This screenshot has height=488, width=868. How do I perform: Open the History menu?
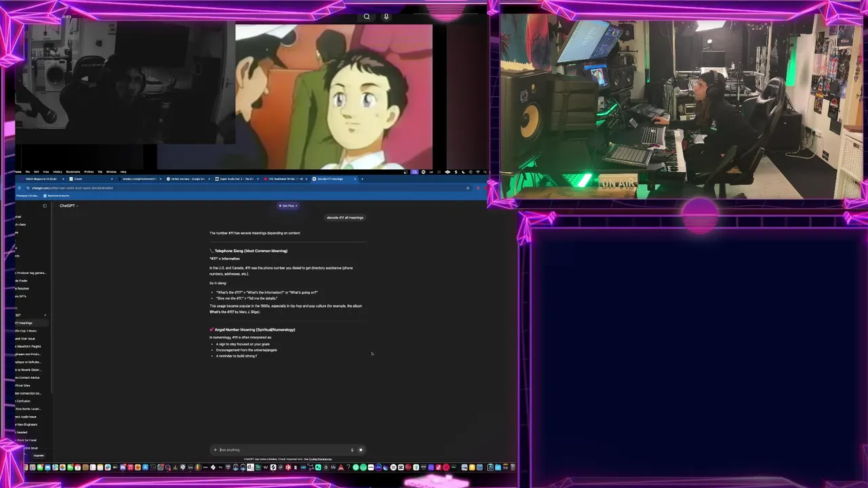click(x=58, y=171)
